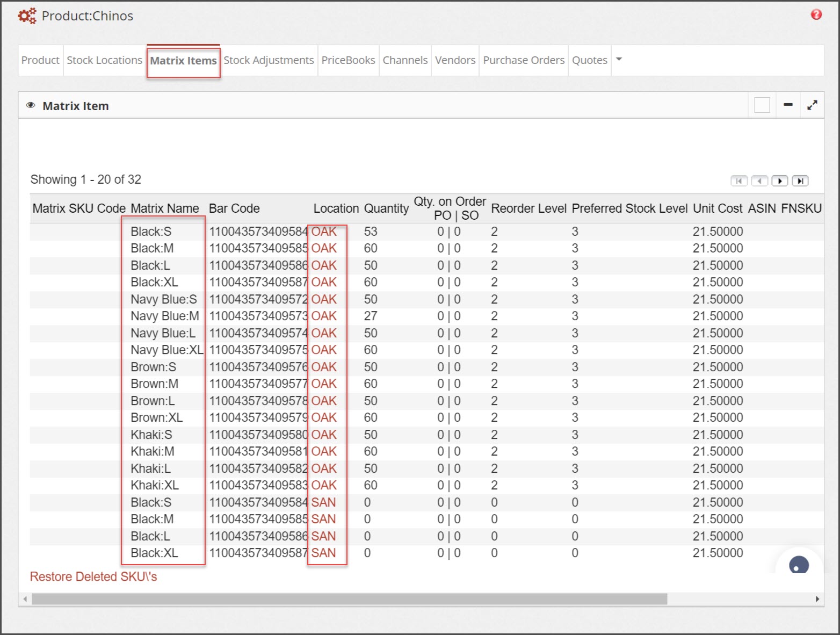
Task: Click the Preferred Stock Level column header
Action: [629, 208]
